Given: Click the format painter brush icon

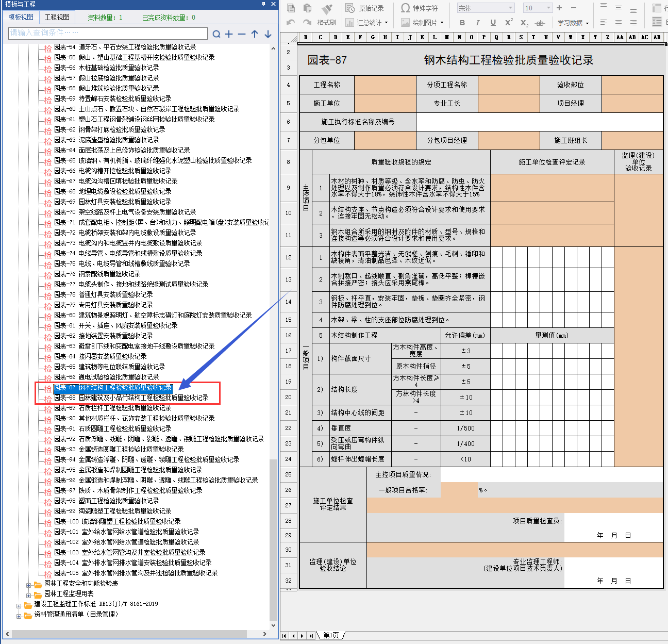Looking at the screenshot, I should pyautogui.click(x=327, y=9).
